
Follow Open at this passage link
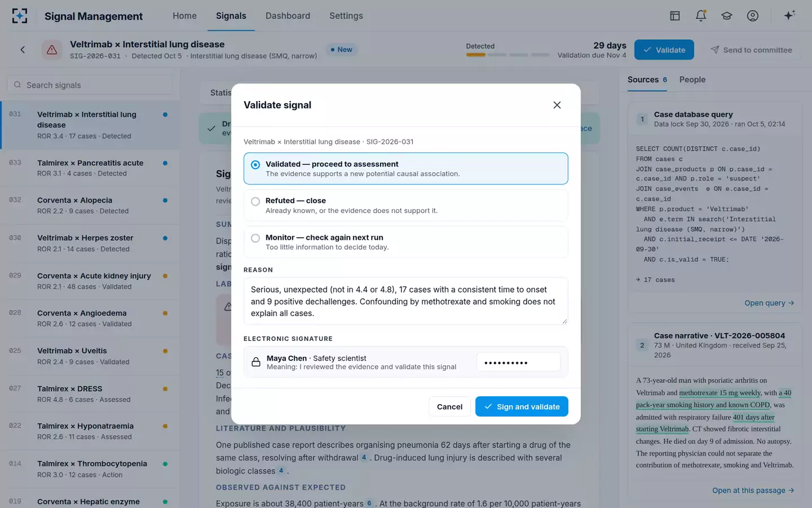coord(753,491)
